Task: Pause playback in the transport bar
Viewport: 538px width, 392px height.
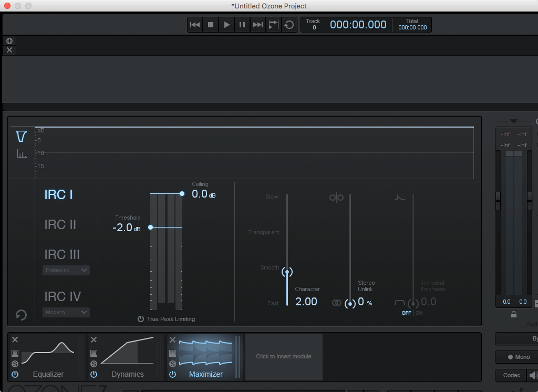Action: (x=242, y=25)
